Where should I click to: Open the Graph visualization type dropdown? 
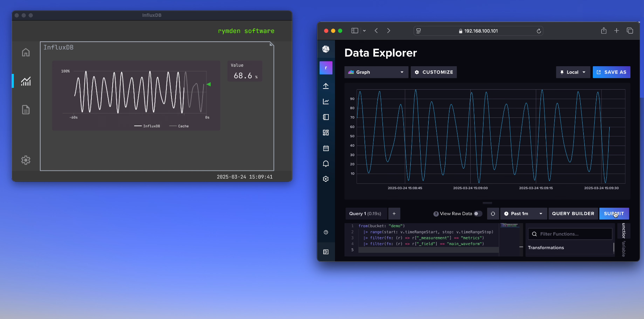376,72
